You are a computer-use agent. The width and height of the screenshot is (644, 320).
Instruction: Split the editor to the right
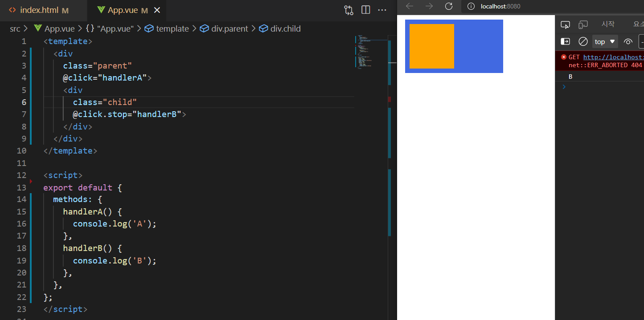(x=366, y=10)
